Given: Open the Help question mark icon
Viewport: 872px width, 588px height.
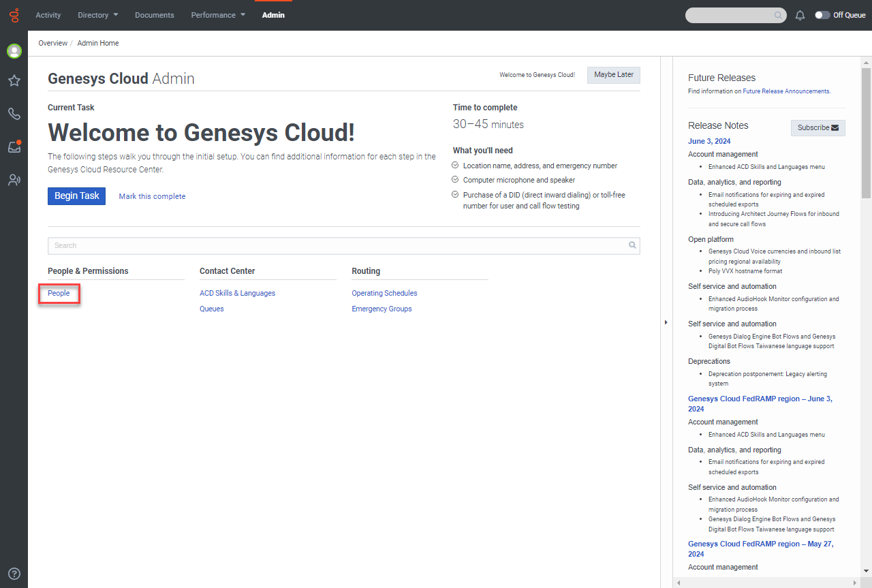Looking at the screenshot, I should pyautogui.click(x=14, y=574).
